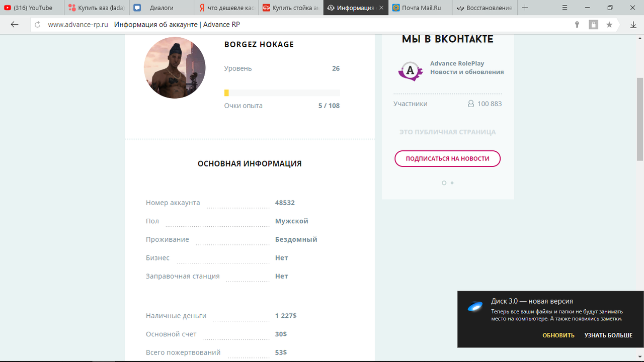This screenshot has width=644, height=362.
Task: Click the player avatar thumbnail
Action: click(175, 67)
